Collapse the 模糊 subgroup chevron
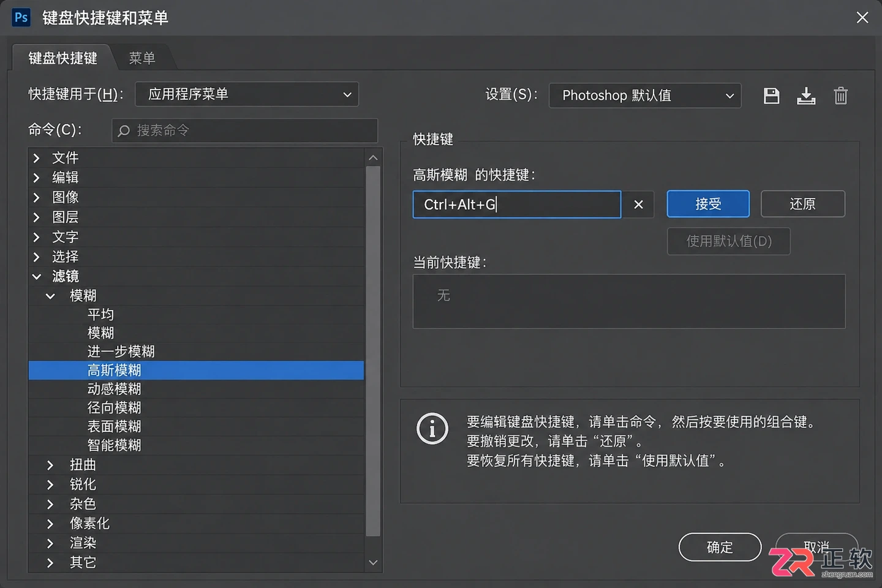This screenshot has width=882, height=588. pos(50,296)
